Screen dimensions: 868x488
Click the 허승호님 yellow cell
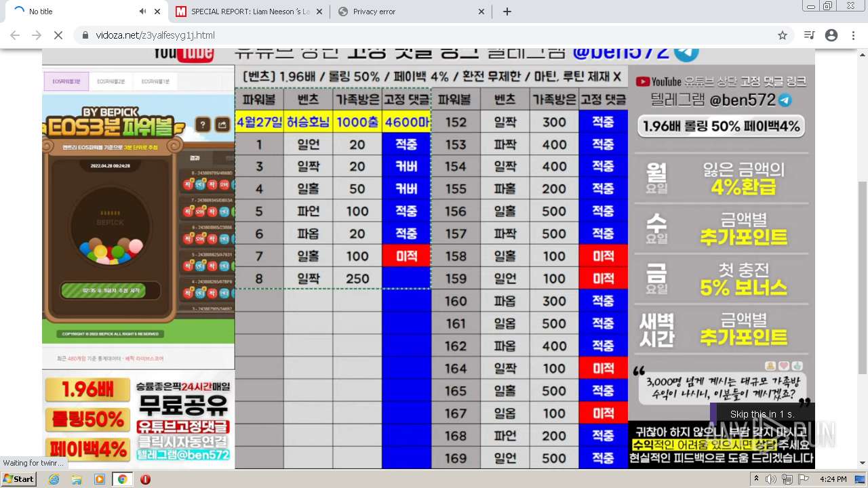(309, 122)
